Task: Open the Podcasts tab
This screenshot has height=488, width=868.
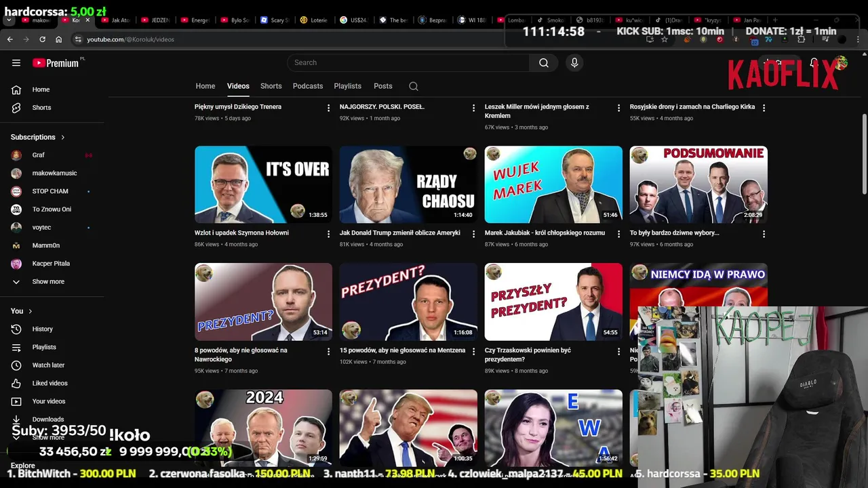Action: coord(308,86)
